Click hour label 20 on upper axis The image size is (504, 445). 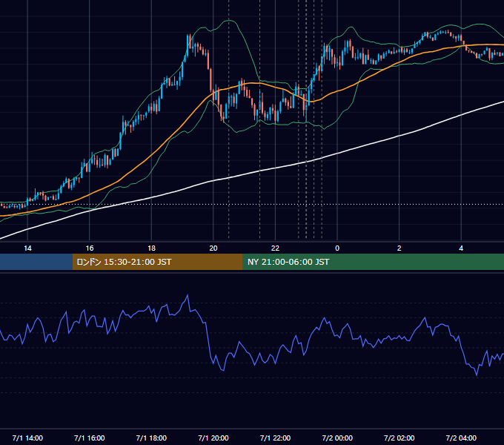point(213,248)
